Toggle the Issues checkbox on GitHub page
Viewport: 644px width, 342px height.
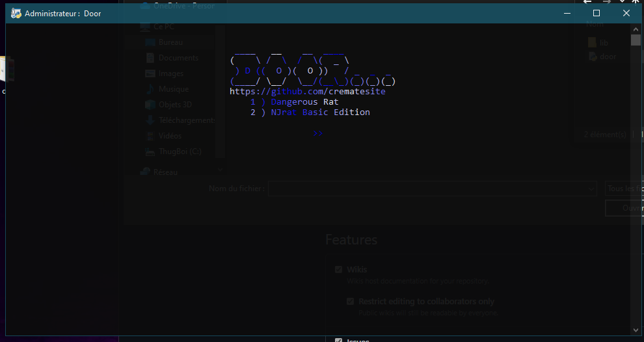(x=338, y=340)
